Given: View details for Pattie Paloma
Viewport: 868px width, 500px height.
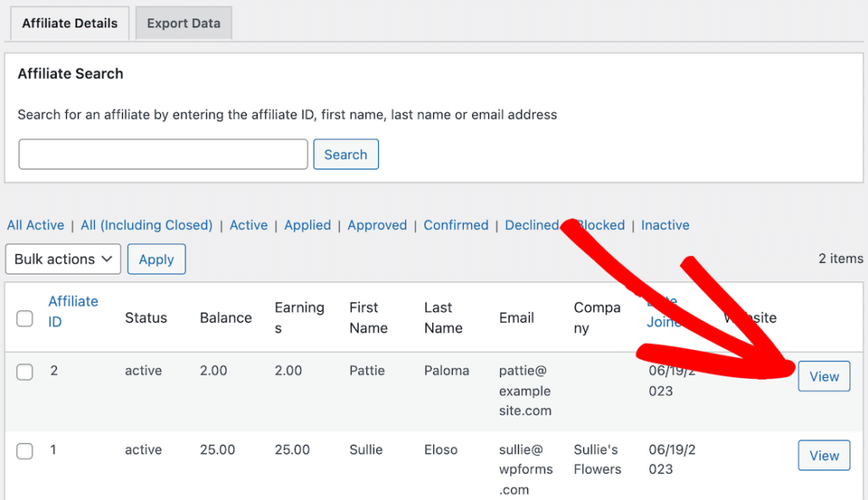Looking at the screenshot, I should pos(823,375).
